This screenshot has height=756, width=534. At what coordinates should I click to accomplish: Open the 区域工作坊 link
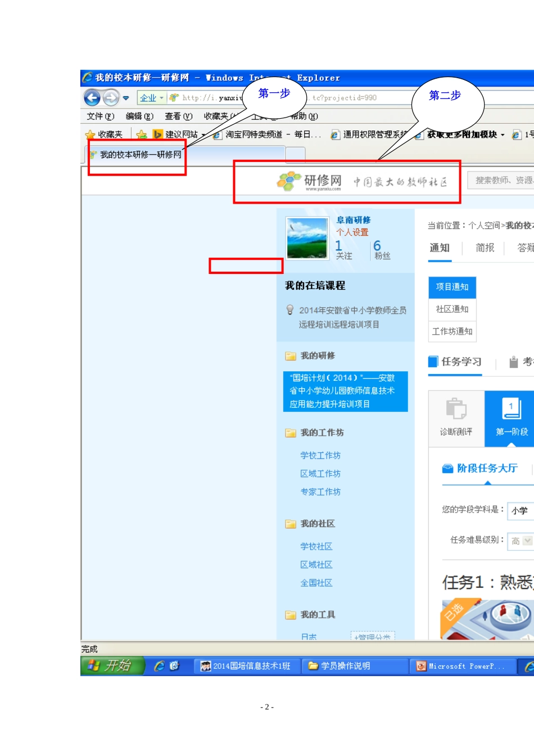[320, 474]
